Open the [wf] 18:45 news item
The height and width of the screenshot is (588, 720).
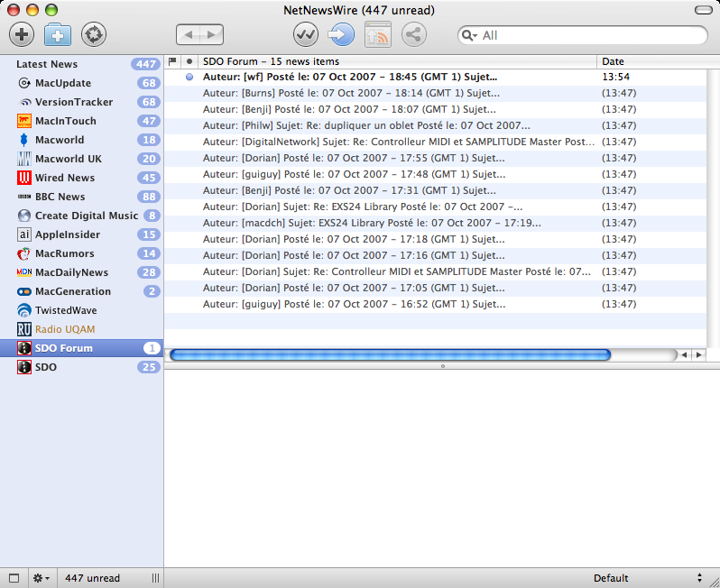coord(435,78)
